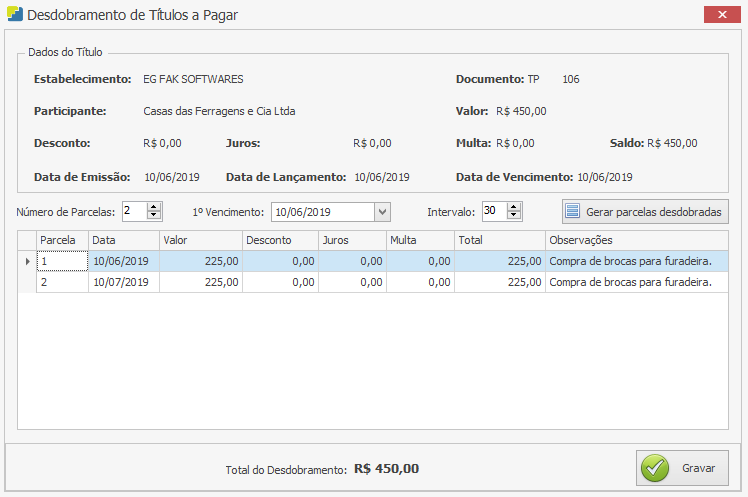The height and width of the screenshot is (497, 748).
Task: Click the green checkmark Gravar button
Action: point(682,467)
